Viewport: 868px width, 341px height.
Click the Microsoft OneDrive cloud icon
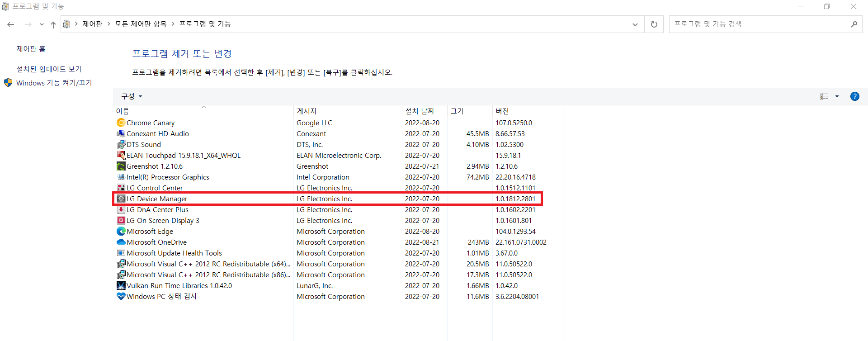pyautogui.click(x=121, y=242)
